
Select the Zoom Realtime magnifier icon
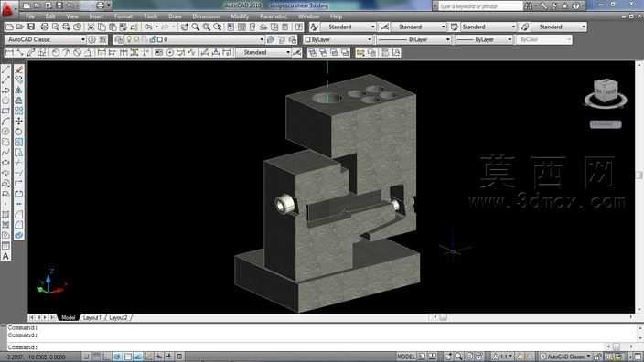tap(196, 27)
